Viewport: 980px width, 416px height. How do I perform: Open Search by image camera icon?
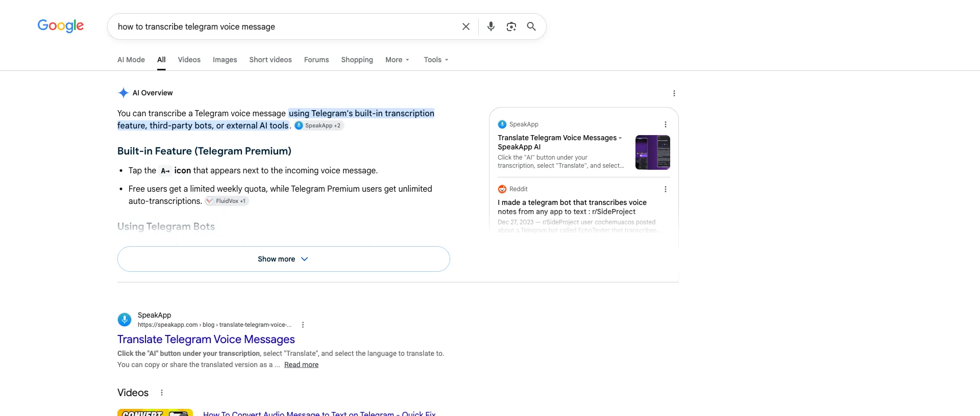point(511,27)
